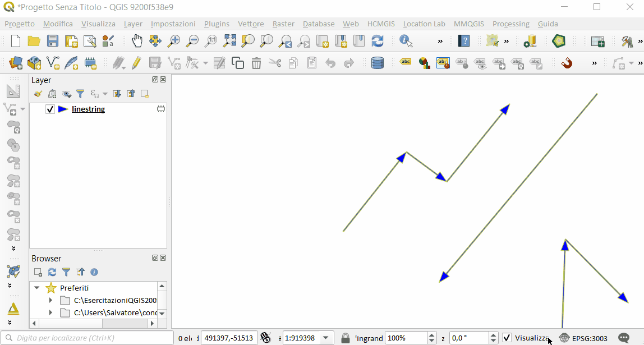The width and height of the screenshot is (644, 345).
Task: Activate the Identify Features tool
Action: click(406, 41)
